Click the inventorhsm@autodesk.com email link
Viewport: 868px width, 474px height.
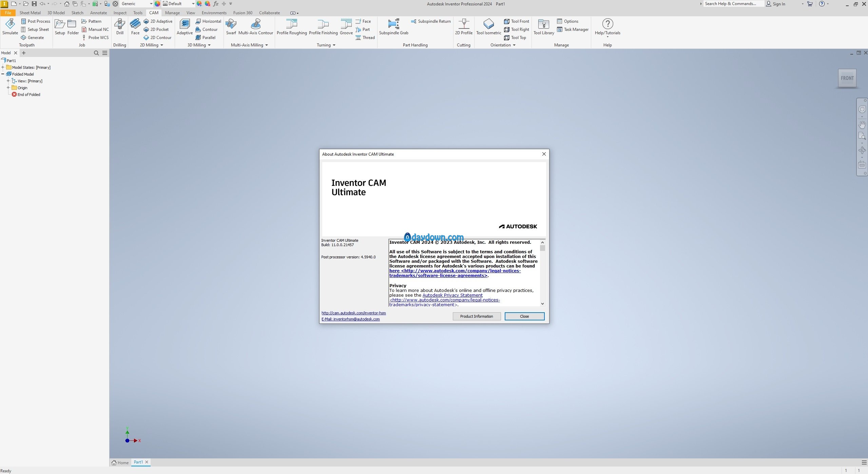tap(350, 319)
